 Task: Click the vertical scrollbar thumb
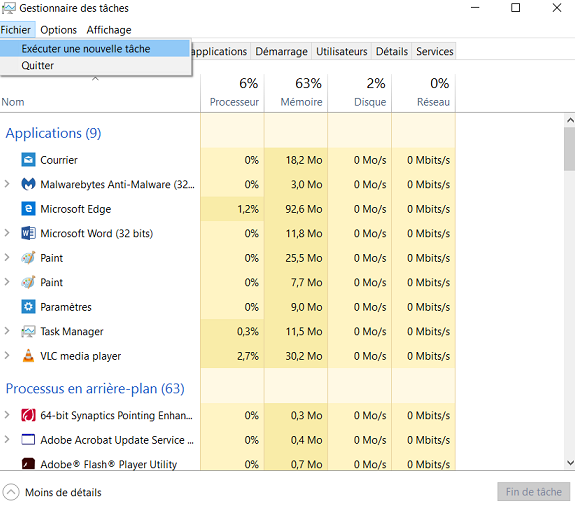click(x=569, y=149)
